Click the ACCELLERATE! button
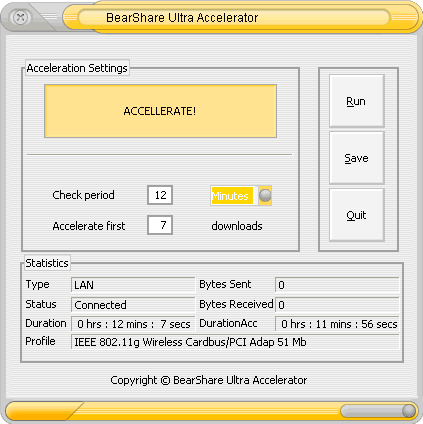423x424 pixels. tap(160, 111)
